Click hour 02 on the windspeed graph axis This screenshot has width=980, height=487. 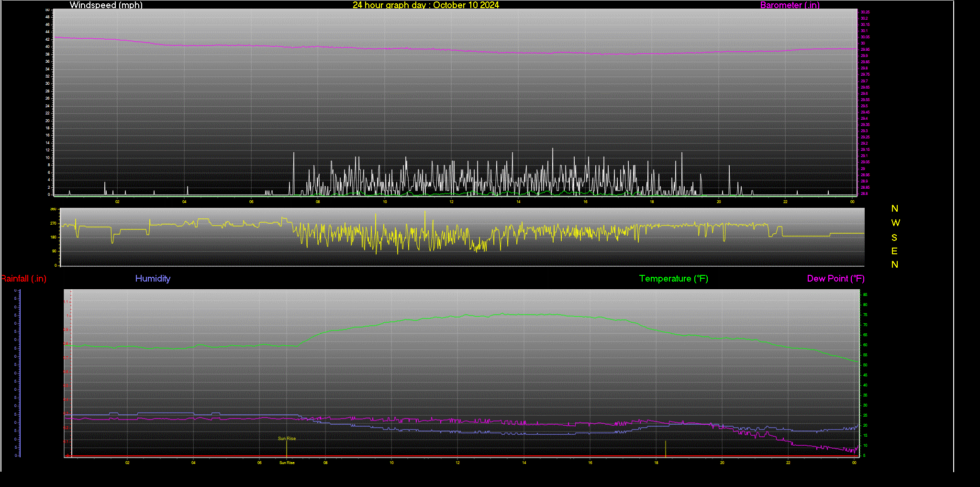pos(117,202)
